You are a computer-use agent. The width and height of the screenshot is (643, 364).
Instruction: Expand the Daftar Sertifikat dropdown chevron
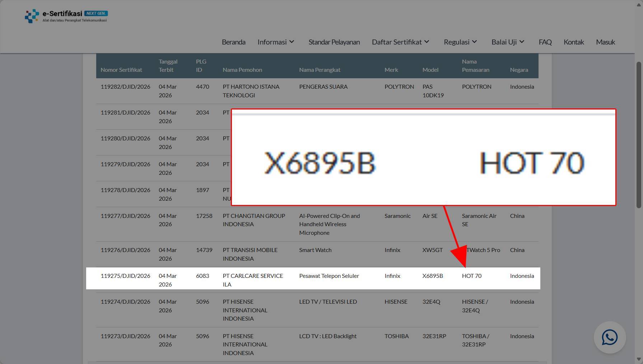tap(427, 42)
